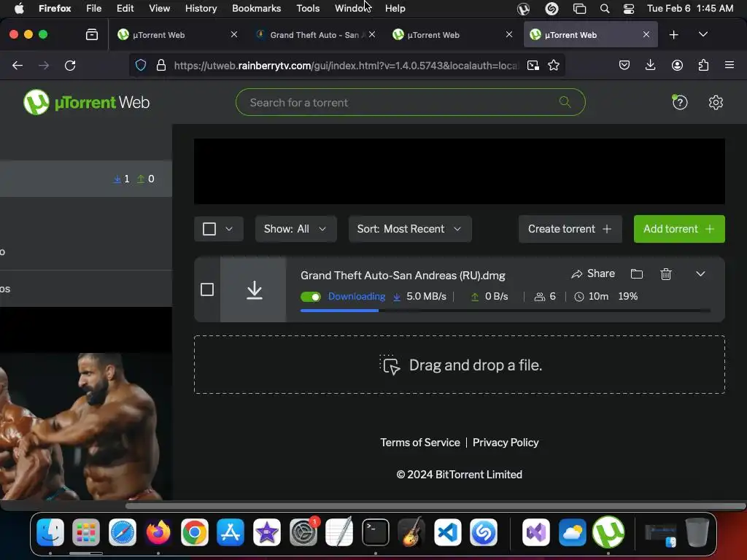
Task: Open Finder from the dock
Action: [50, 532]
